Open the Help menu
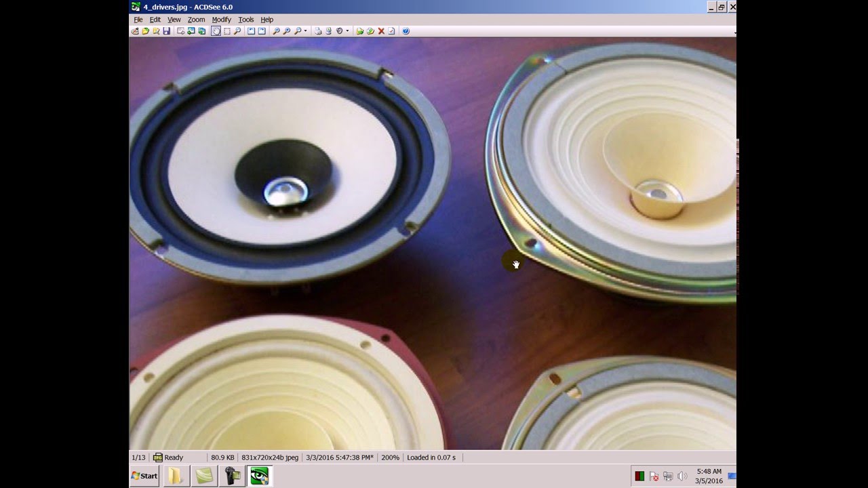The height and width of the screenshot is (488, 868). (267, 20)
